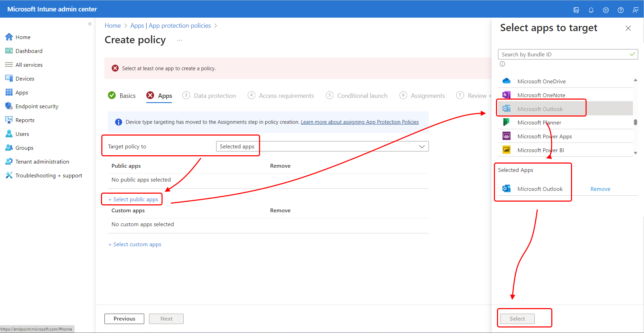The width and height of the screenshot is (644, 333).
Task: Collapse the sidebar with double chevron
Action: tap(90, 24)
